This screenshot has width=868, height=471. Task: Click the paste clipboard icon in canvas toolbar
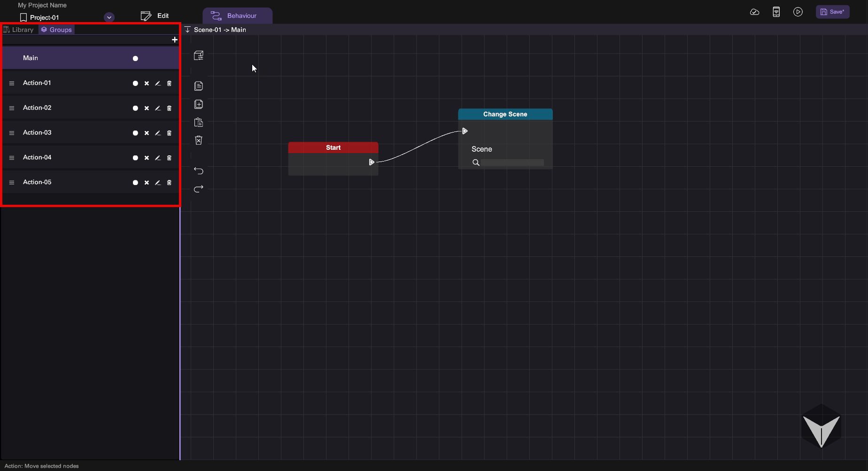pyautogui.click(x=199, y=123)
